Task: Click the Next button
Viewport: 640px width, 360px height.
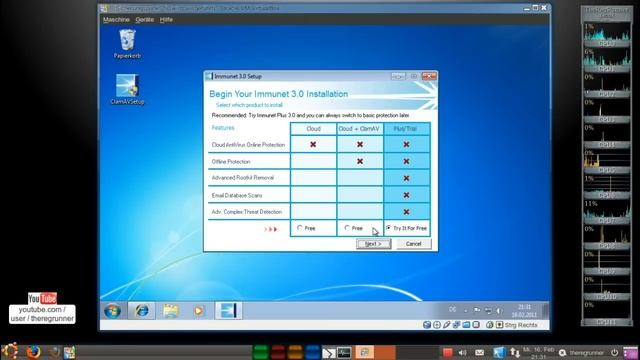Action: coord(373,244)
